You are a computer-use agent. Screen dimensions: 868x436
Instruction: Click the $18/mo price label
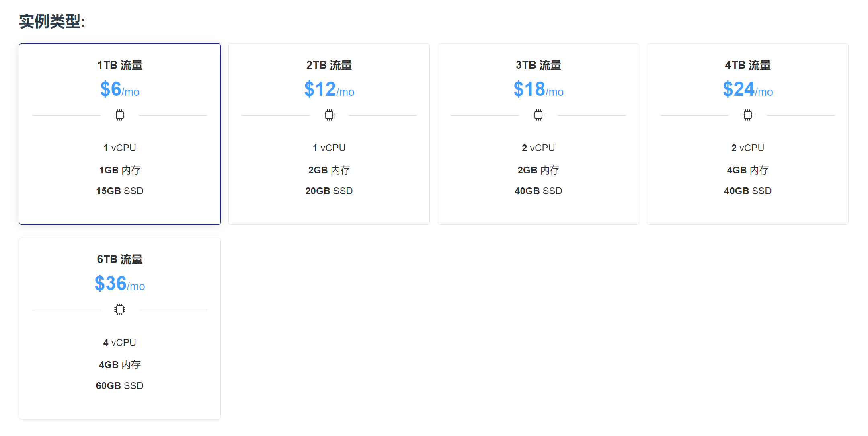[538, 89]
